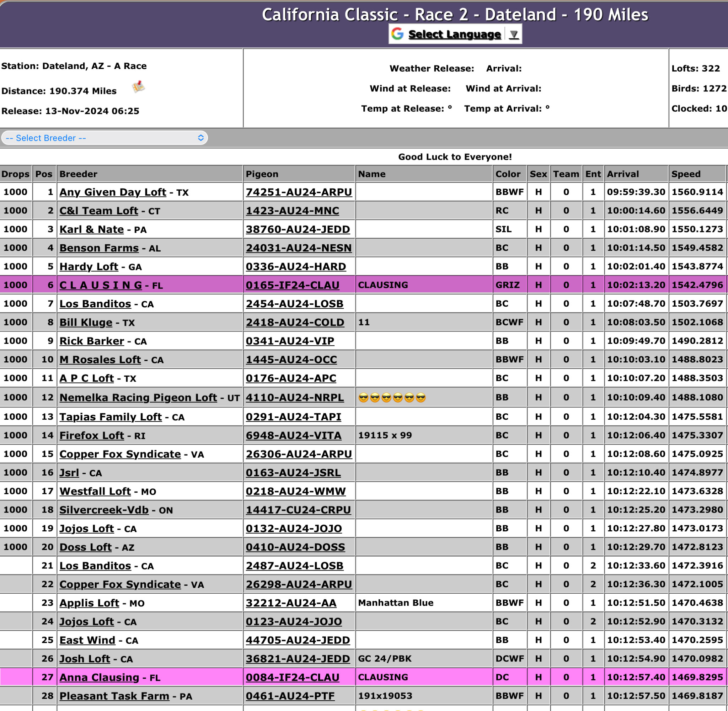Open A P C Loft breeder link
Screen dimensions: 728x711
(87, 378)
